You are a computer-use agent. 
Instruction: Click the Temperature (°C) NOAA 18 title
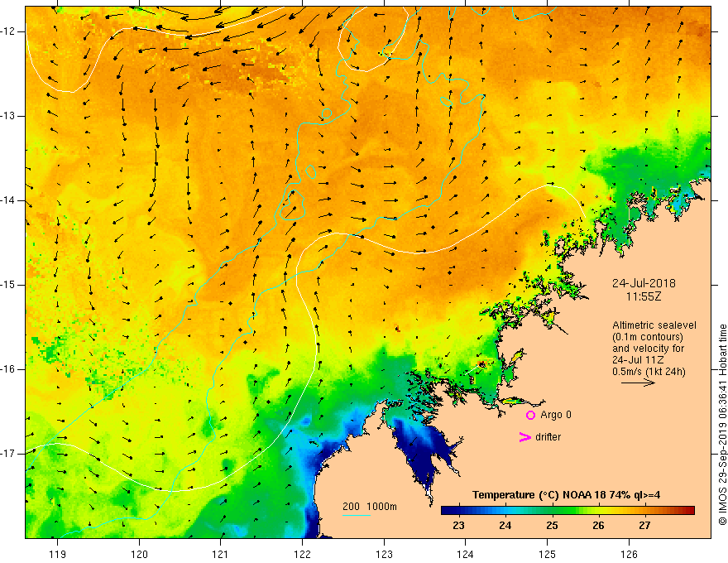(566, 495)
